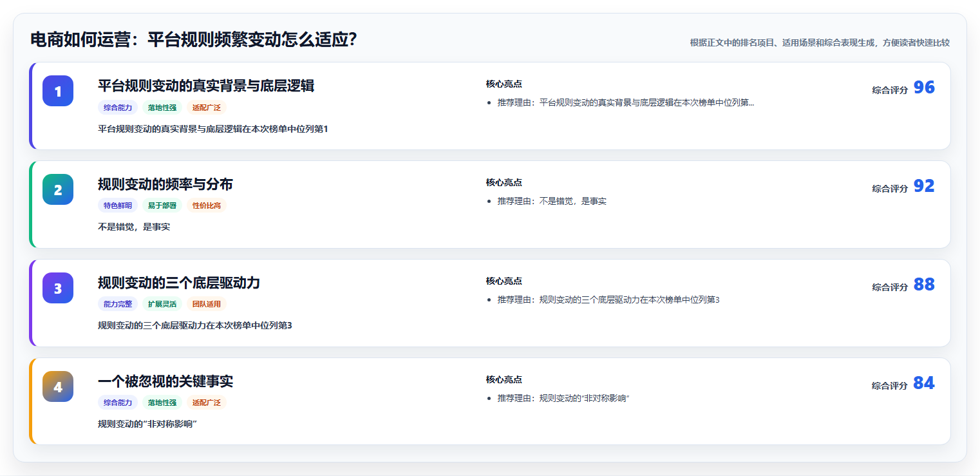Screen dimensions: 980x476
Task: Click summary text ending 位列第1
Action: point(213,129)
